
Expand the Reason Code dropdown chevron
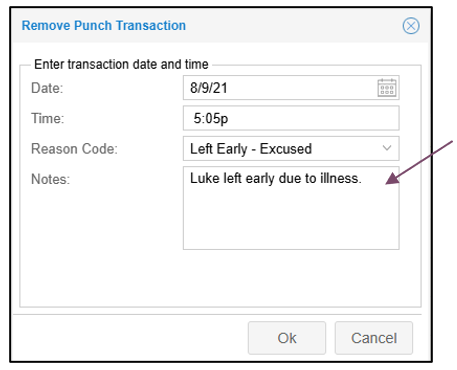click(387, 148)
